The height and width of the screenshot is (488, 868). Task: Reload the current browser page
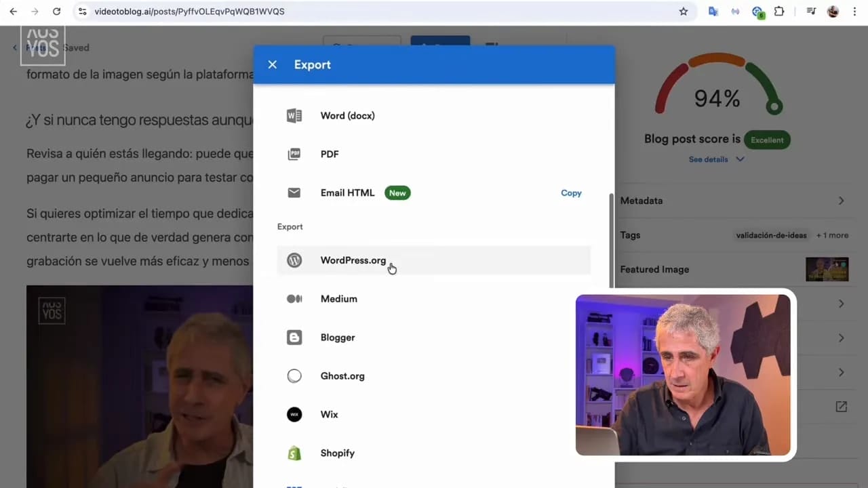(56, 12)
